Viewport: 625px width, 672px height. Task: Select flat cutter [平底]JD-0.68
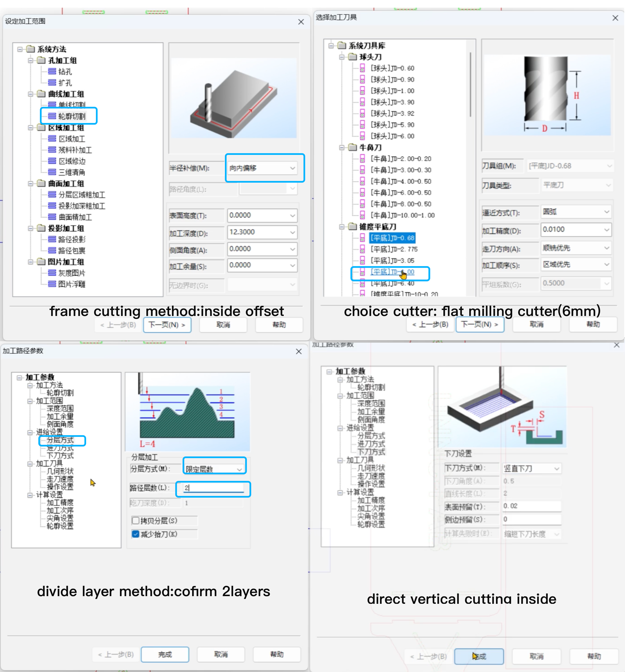pos(392,238)
